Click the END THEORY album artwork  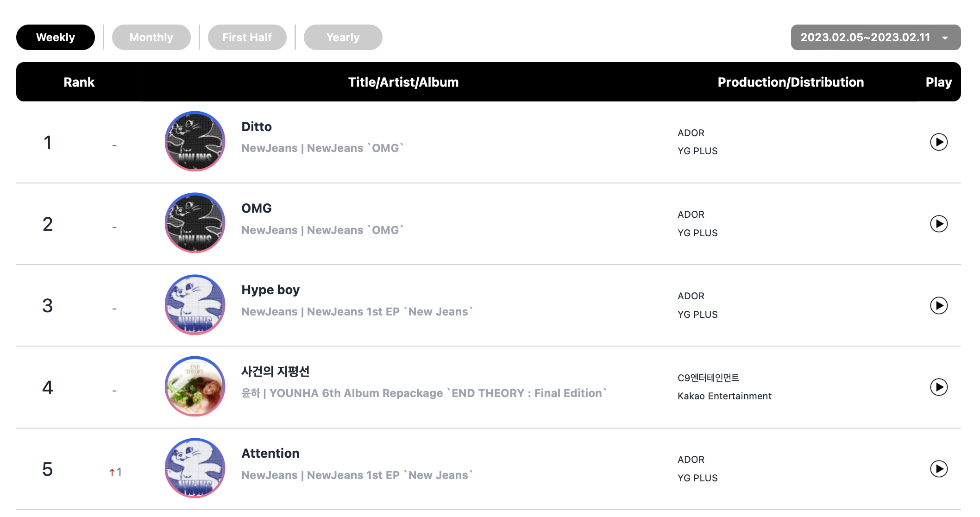pos(195,386)
